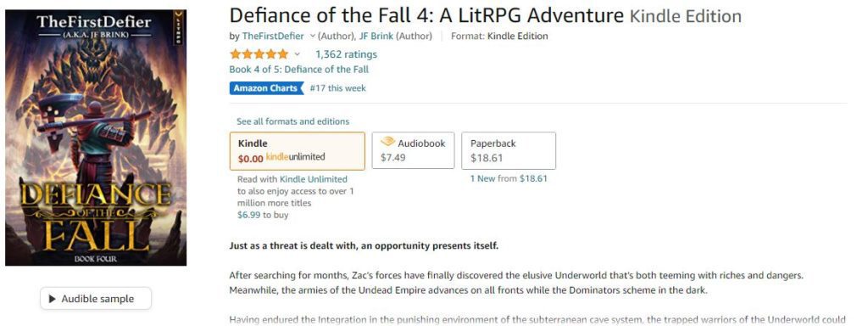The image size is (868, 326).
Task: Click the emblem at book cover top-right
Action: [x=178, y=26]
